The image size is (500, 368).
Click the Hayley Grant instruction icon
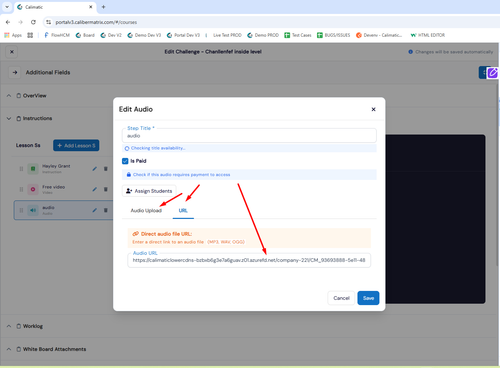click(x=33, y=169)
